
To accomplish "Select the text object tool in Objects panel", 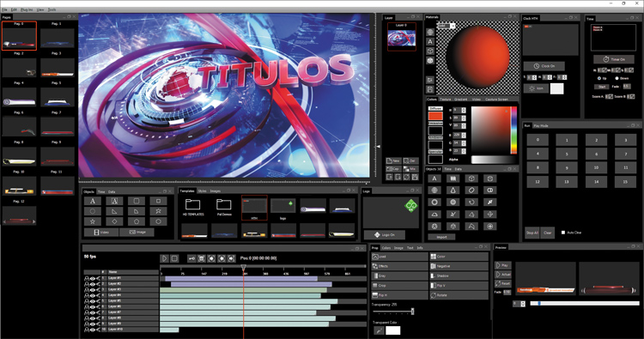I will click(93, 201).
